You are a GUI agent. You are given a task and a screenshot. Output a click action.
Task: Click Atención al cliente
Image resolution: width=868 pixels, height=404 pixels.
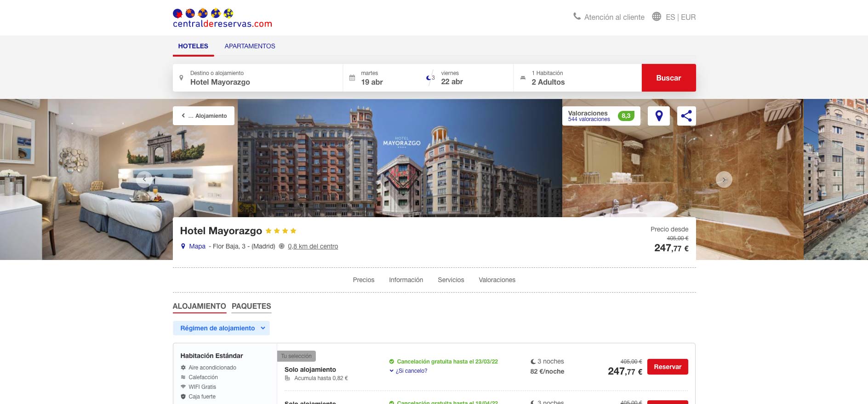click(614, 17)
